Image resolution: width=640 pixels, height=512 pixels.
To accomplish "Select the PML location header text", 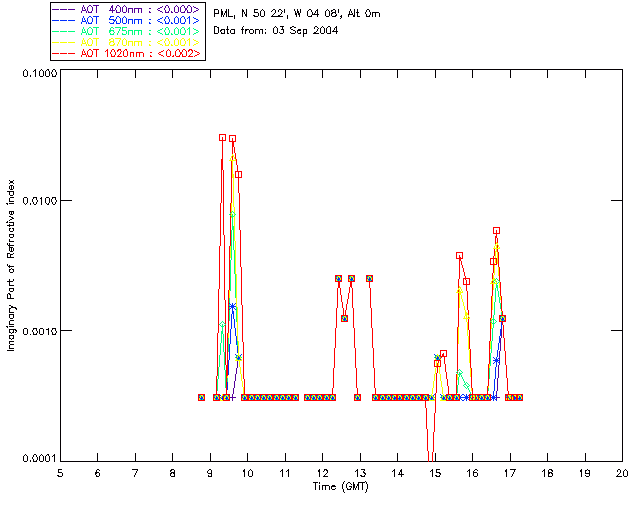I will 297,13.
